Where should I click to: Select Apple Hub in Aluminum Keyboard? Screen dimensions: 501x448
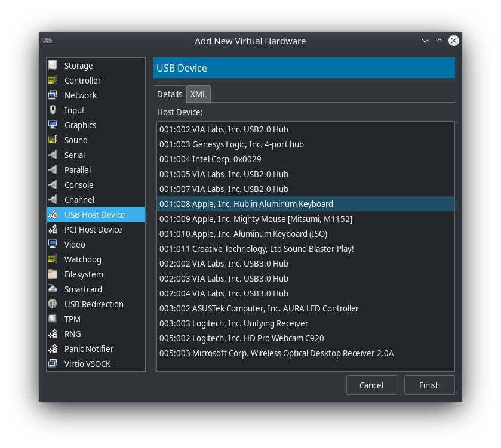tap(306, 204)
